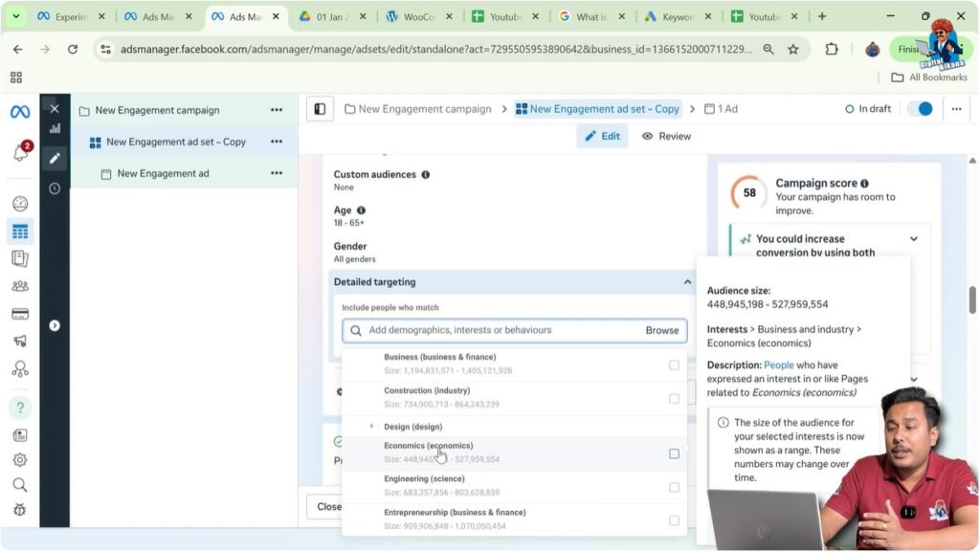Click campaign score 58 gauge
Image resolution: width=980 pixels, height=552 pixels.
click(748, 193)
